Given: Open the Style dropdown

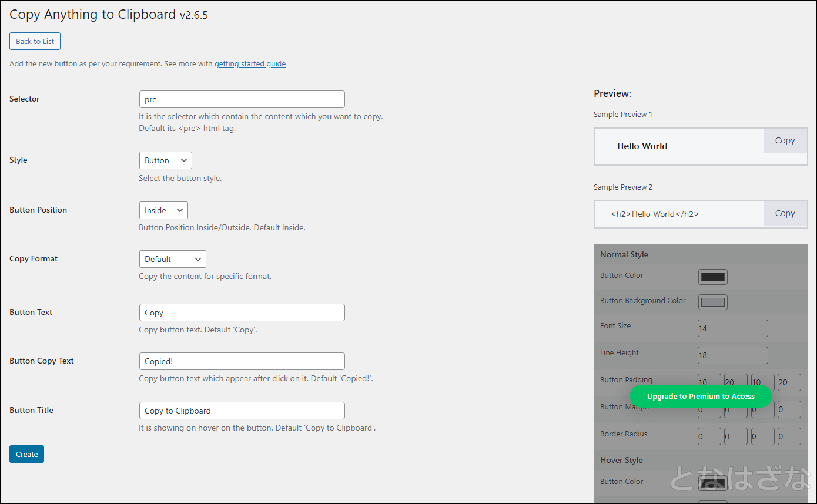Looking at the screenshot, I should 165,160.
